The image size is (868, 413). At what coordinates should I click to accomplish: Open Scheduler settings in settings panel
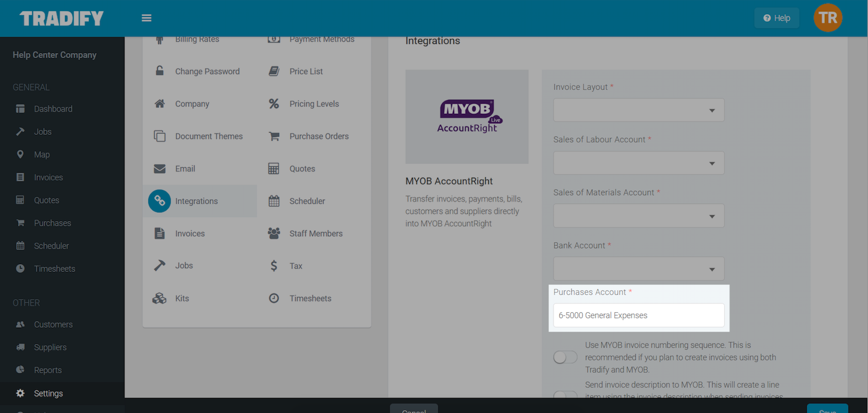tap(307, 201)
